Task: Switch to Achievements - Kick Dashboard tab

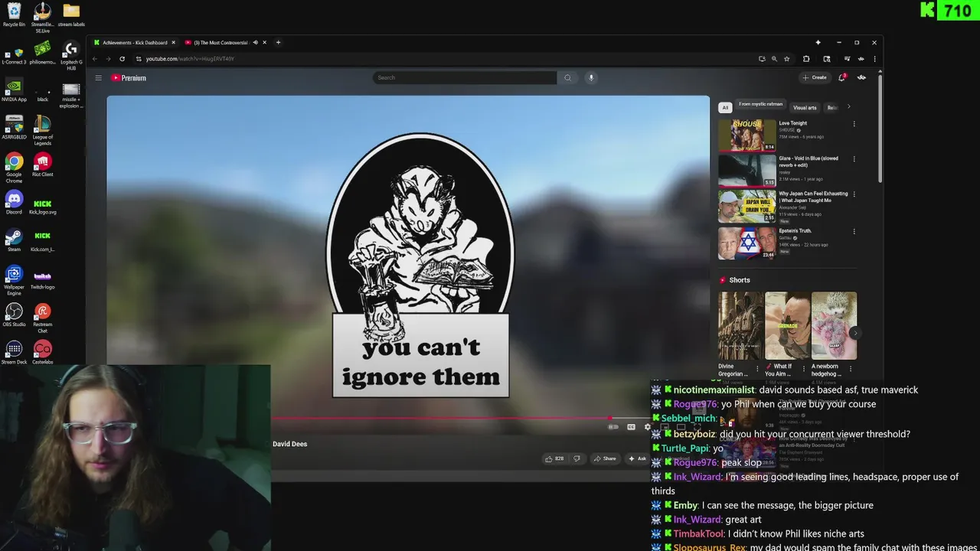Action: pos(135,42)
